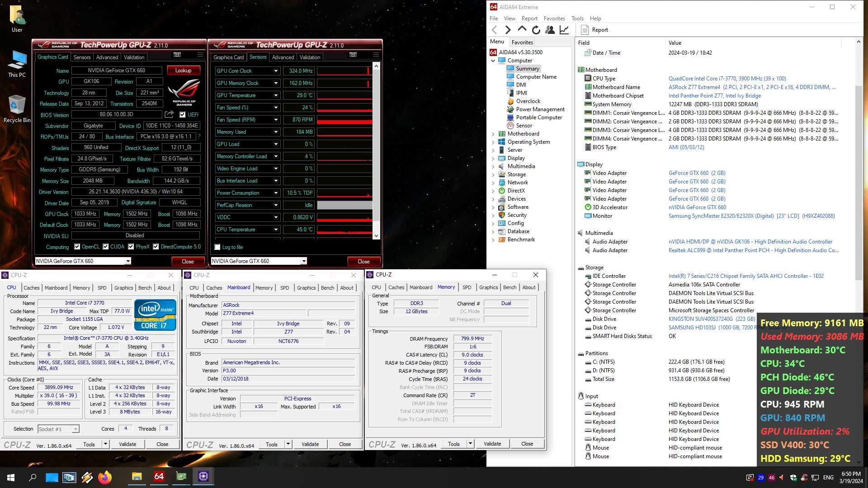
Task: Click the AIDA64 report scrollbar up arrow
Action: coord(859,42)
